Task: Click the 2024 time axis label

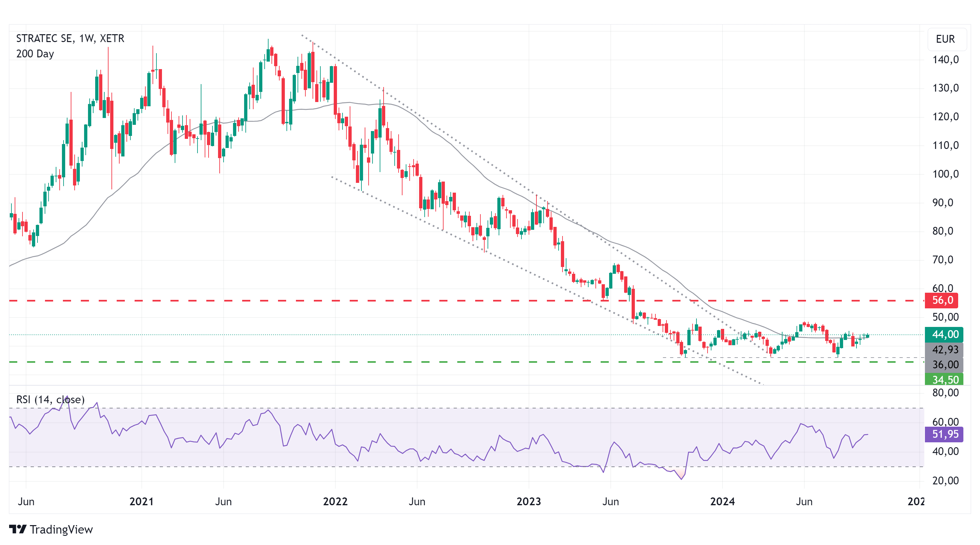Action: click(722, 501)
